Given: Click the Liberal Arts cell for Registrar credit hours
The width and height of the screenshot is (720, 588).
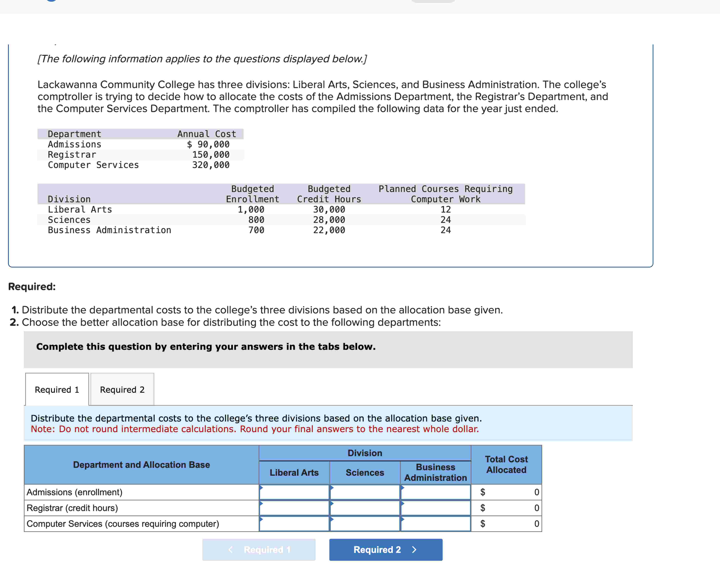Looking at the screenshot, I should click(x=293, y=508).
